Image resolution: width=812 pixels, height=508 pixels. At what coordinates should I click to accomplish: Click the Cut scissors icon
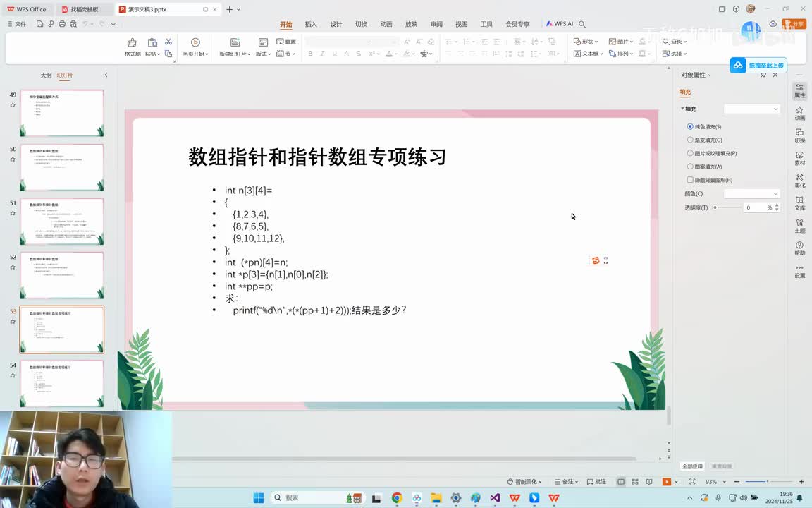[168, 42]
